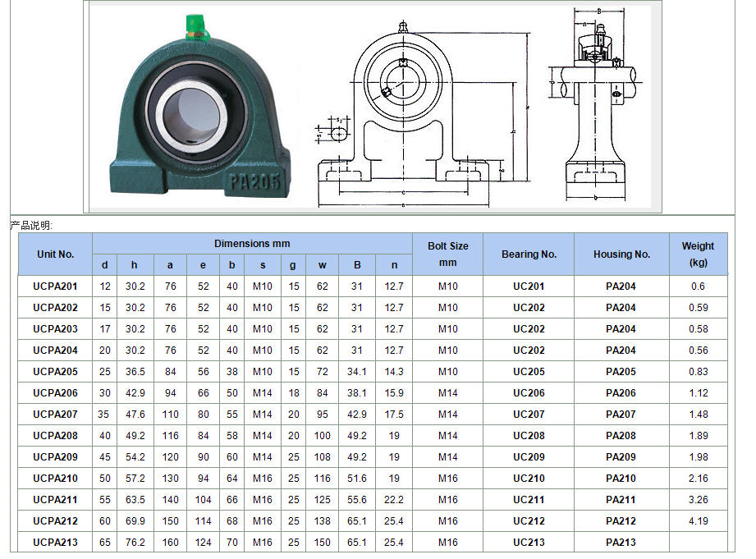756x559 pixels.
Task: Click weight value 4.19
Action: [x=699, y=521]
